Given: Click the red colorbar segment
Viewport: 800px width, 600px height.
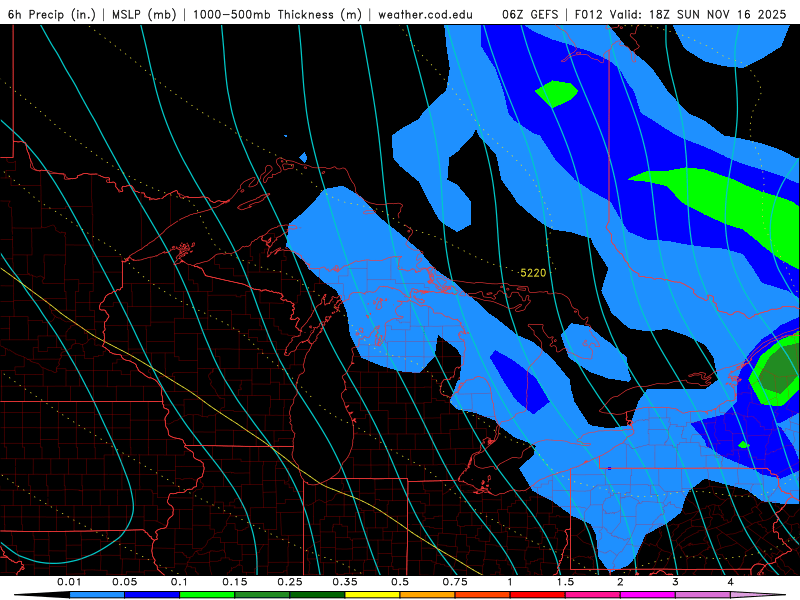Looking at the screenshot, I should pos(538,595).
